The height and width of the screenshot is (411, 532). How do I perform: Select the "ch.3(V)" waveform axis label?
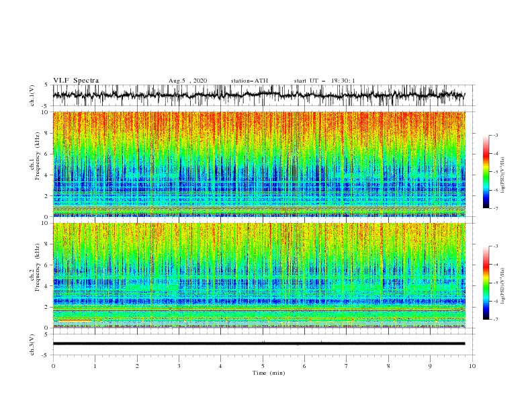tap(32, 345)
